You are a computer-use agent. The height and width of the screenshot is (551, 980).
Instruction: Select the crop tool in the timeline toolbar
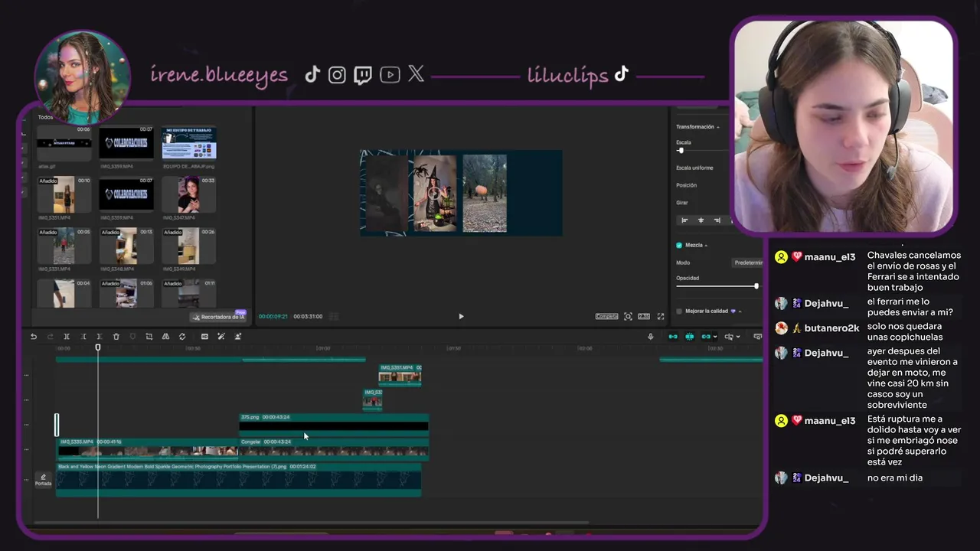pos(149,337)
